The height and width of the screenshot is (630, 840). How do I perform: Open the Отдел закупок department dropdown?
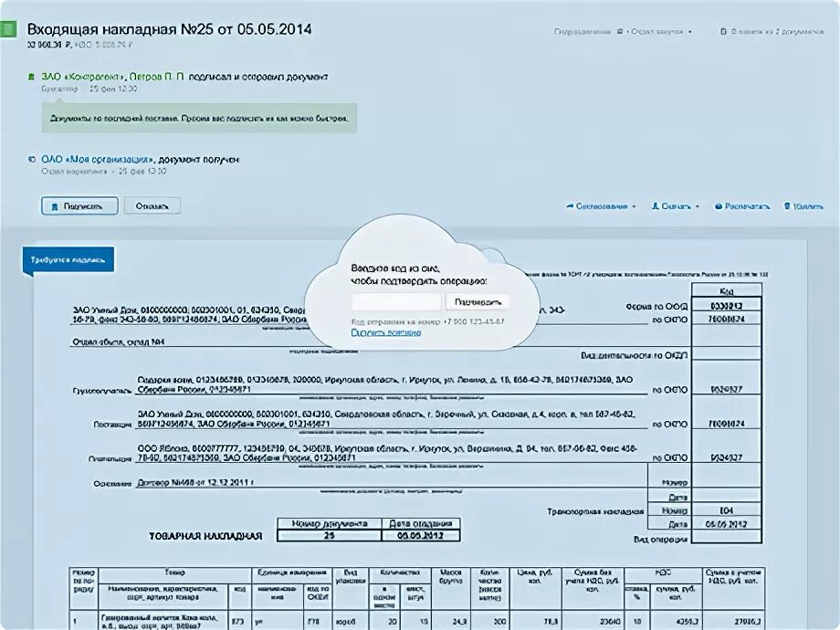[x=661, y=32]
